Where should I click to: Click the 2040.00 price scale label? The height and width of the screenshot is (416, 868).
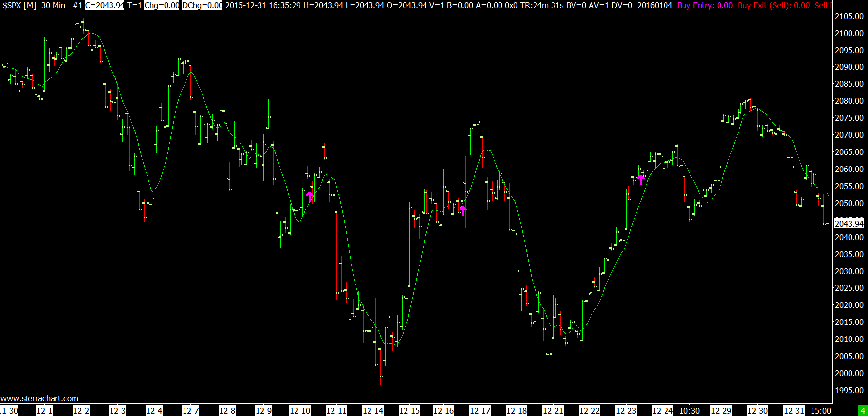(x=849, y=237)
